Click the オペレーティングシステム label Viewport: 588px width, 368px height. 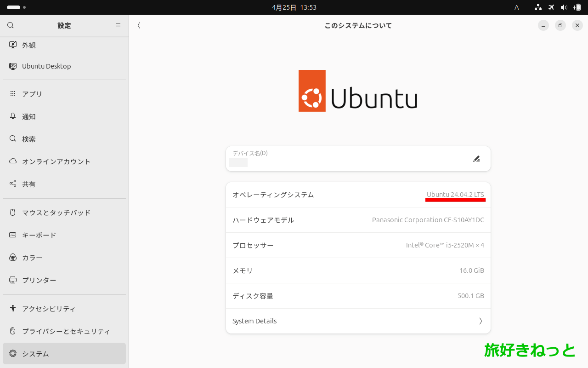(x=273, y=195)
